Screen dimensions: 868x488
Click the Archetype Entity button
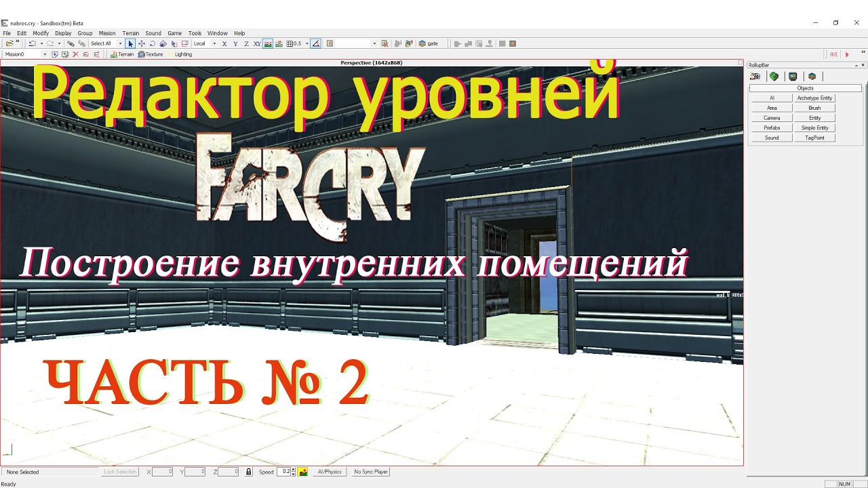(x=814, y=98)
